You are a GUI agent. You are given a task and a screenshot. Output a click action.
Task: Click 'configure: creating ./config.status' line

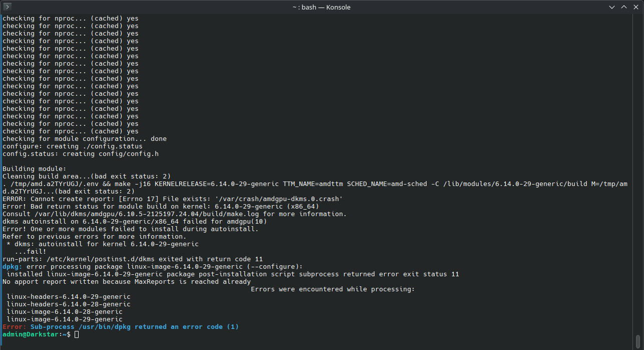(x=73, y=146)
